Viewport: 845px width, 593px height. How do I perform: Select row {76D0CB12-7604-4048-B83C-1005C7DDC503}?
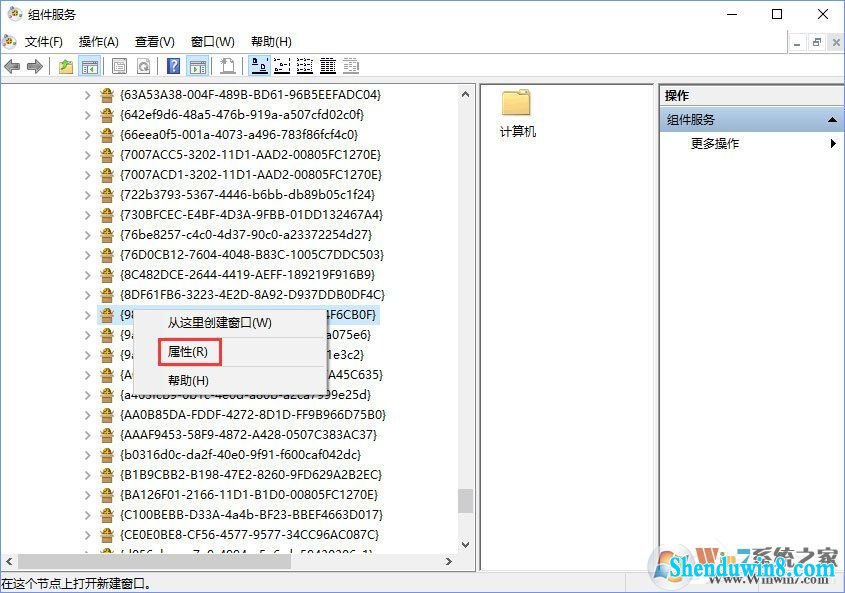[252, 255]
